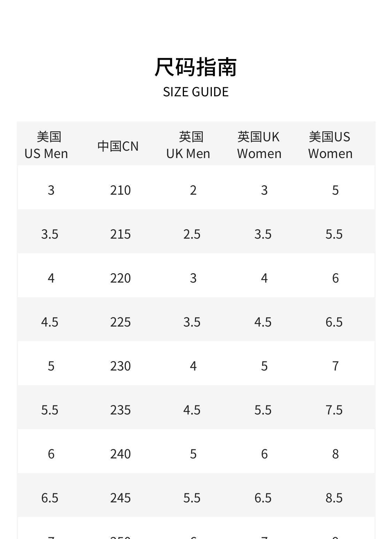Select the 美国US Women column header
The height and width of the screenshot is (539, 392).
[x=330, y=145]
